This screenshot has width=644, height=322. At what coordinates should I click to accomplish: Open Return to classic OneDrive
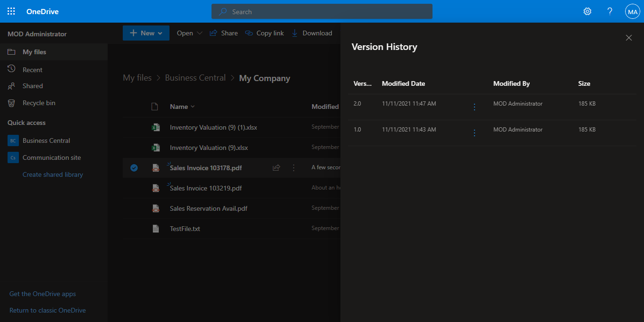49,310
